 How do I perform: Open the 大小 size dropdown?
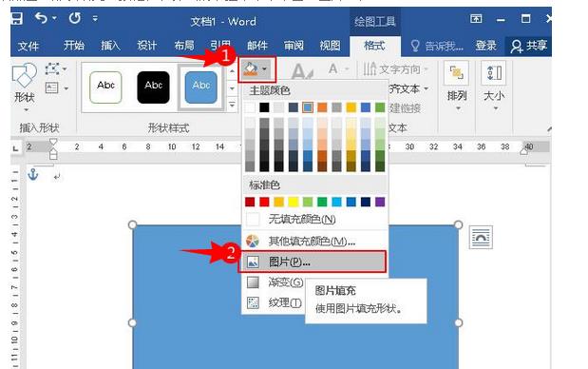pyautogui.click(x=494, y=87)
